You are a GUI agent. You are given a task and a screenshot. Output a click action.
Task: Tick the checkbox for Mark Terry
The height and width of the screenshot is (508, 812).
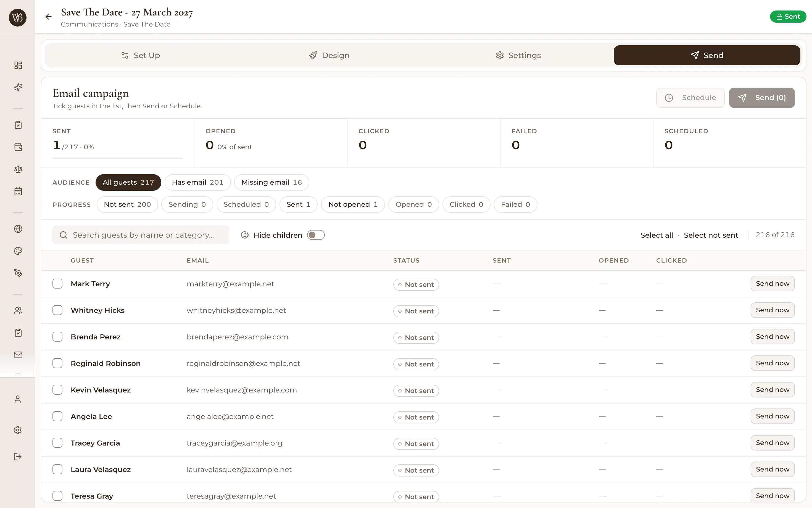[57, 284]
